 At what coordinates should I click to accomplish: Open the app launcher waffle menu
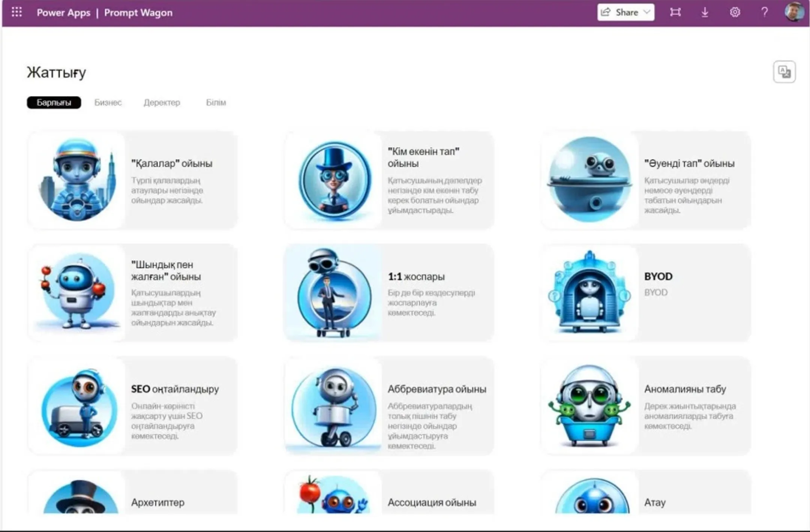pyautogui.click(x=16, y=12)
